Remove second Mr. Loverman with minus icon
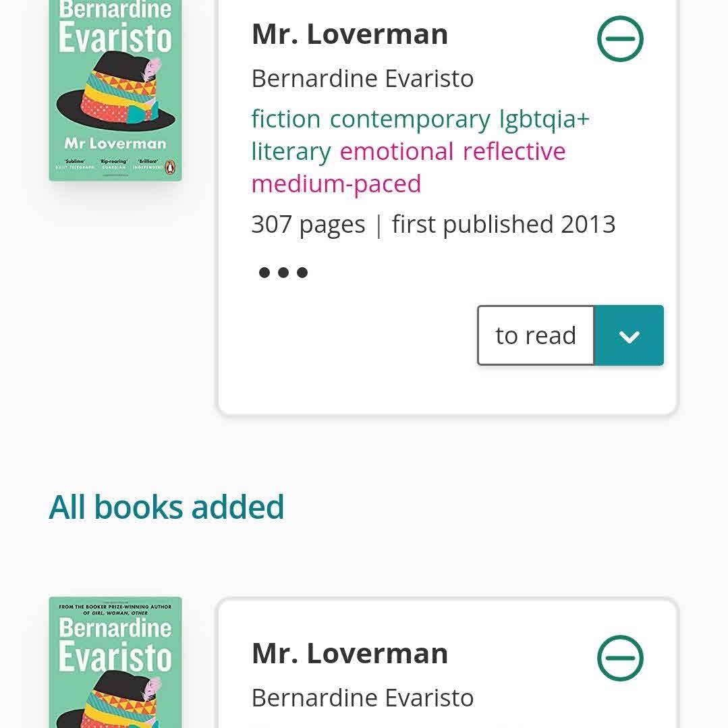Image resolution: width=728 pixels, height=728 pixels. pos(620,658)
